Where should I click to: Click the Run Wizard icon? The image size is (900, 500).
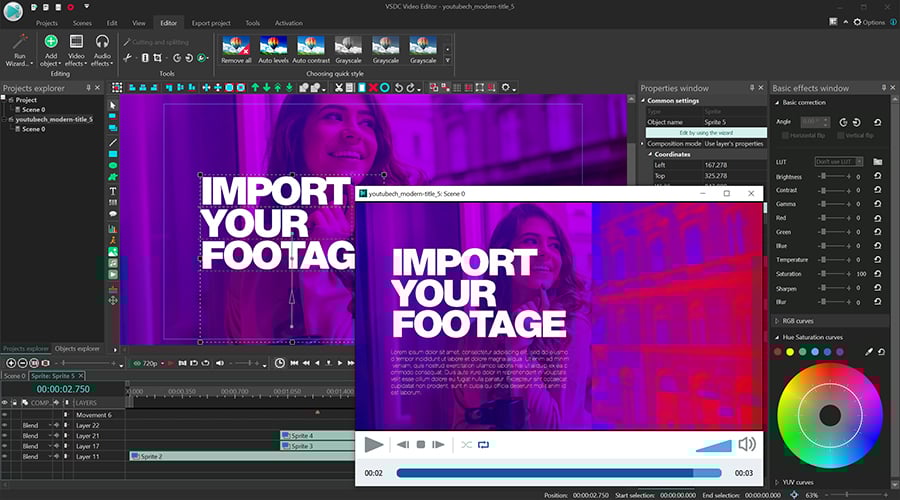point(19,42)
